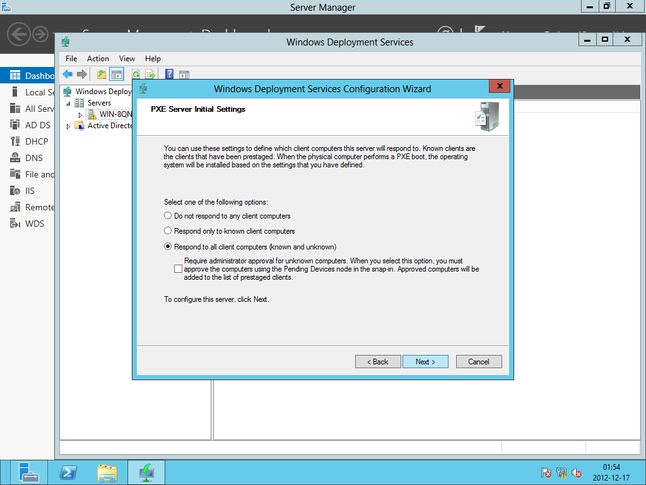Screen dimensions: 646x485
Task: Open network status tray icon
Action: [561, 473]
